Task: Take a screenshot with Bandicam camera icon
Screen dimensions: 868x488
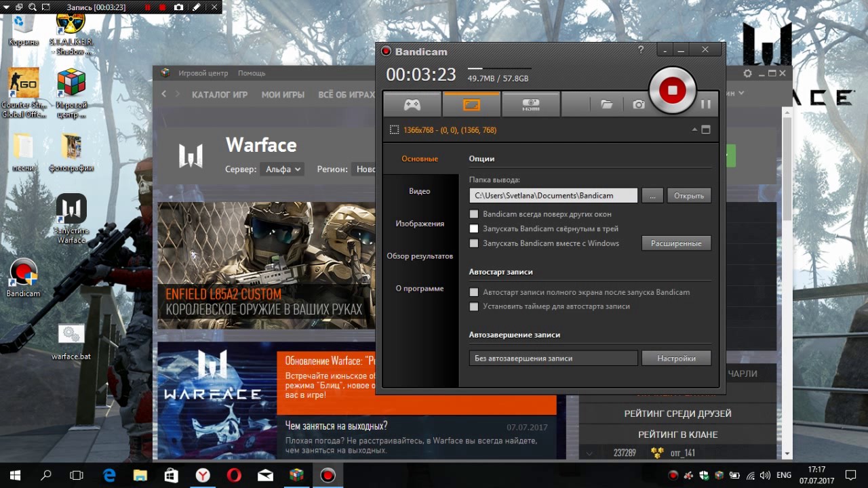Action: pos(639,104)
